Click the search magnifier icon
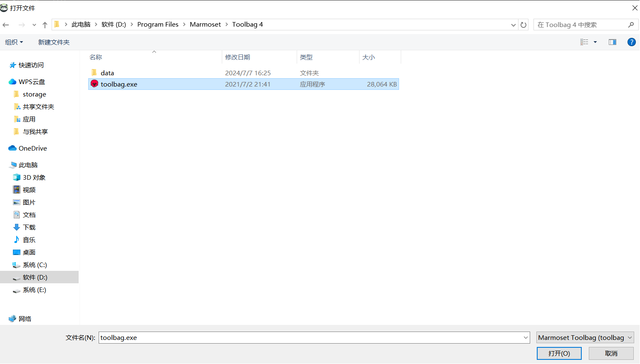Viewport: 640px width, 364px height. pyautogui.click(x=631, y=25)
